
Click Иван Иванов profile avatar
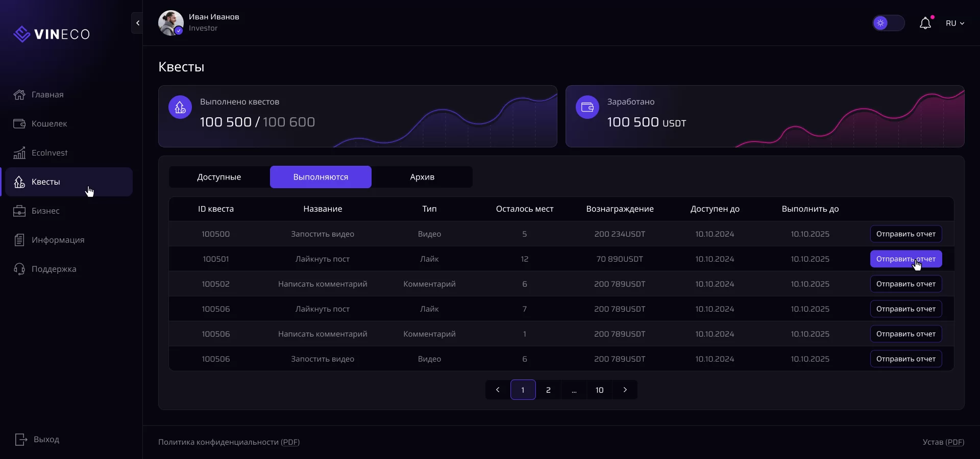(x=170, y=23)
